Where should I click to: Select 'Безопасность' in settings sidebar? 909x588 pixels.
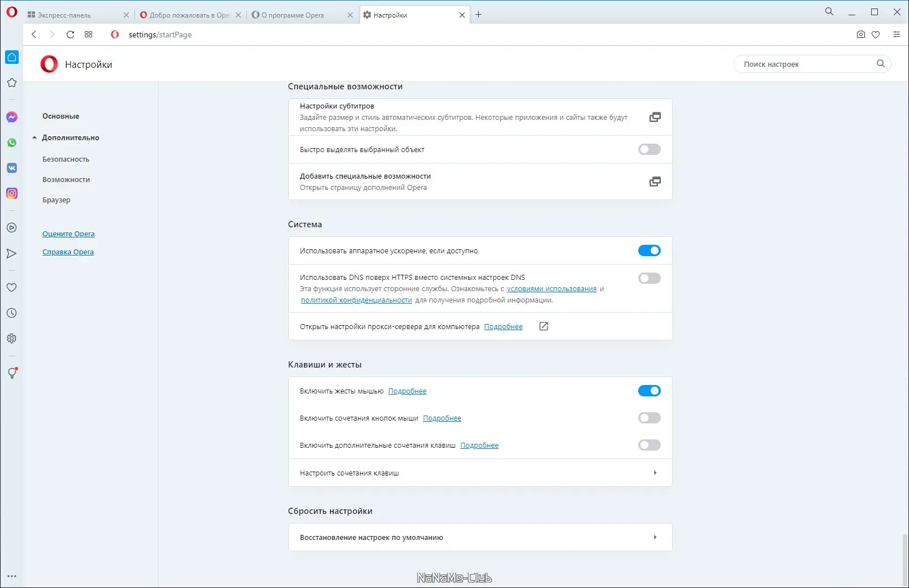point(66,159)
